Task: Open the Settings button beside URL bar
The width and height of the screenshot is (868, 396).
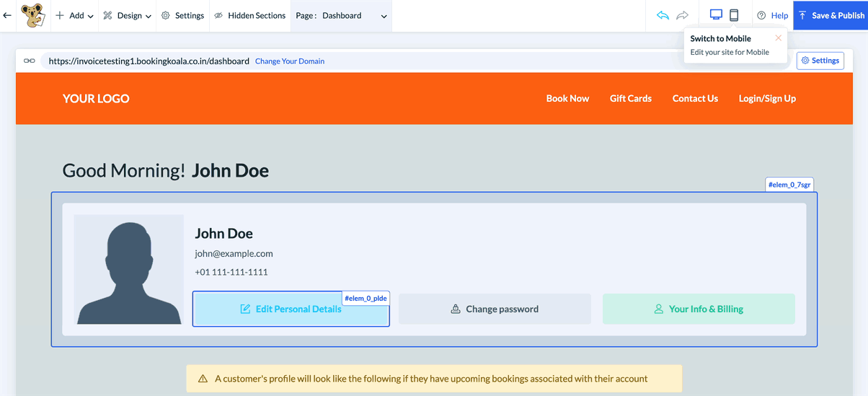Action: pos(820,61)
